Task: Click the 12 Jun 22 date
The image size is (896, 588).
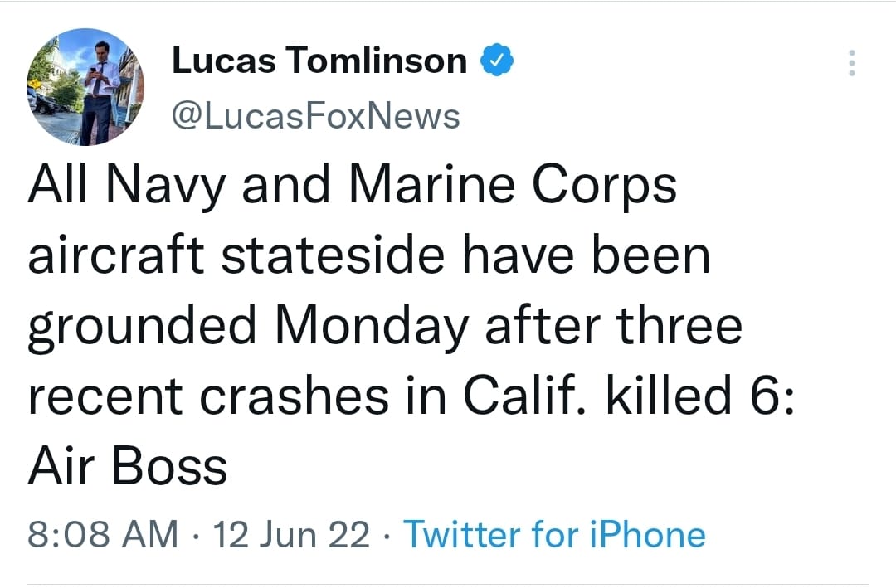Action: click(x=291, y=535)
